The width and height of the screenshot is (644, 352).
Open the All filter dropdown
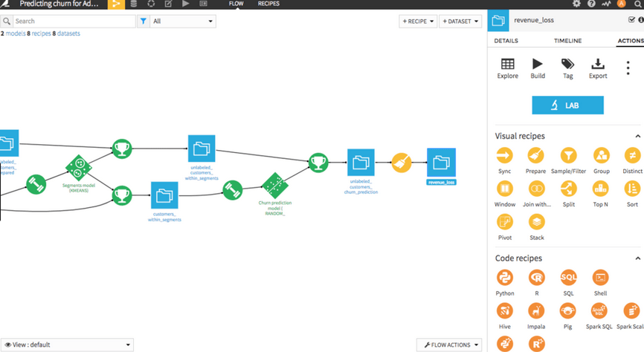182,22
